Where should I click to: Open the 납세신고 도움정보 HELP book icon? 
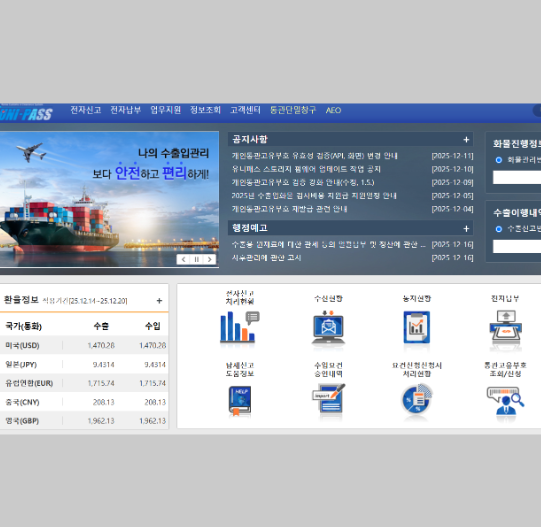coord(240,400)
